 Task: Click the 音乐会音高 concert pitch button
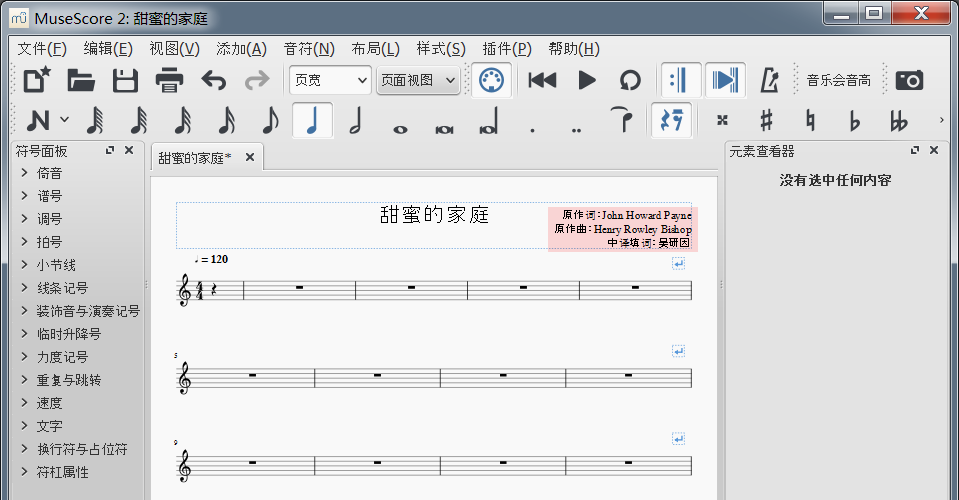pos(838,81)
